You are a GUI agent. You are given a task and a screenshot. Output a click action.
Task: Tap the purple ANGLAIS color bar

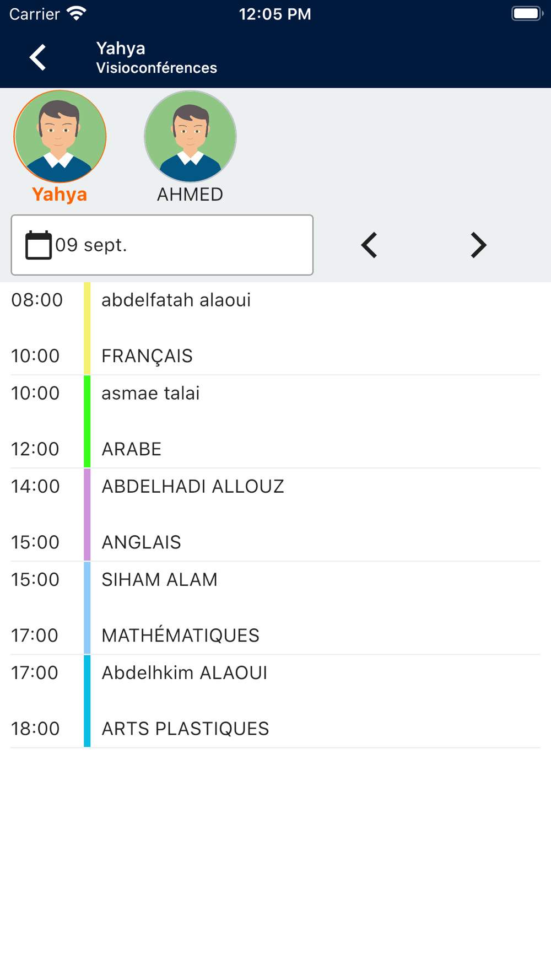tap(87, 515)
